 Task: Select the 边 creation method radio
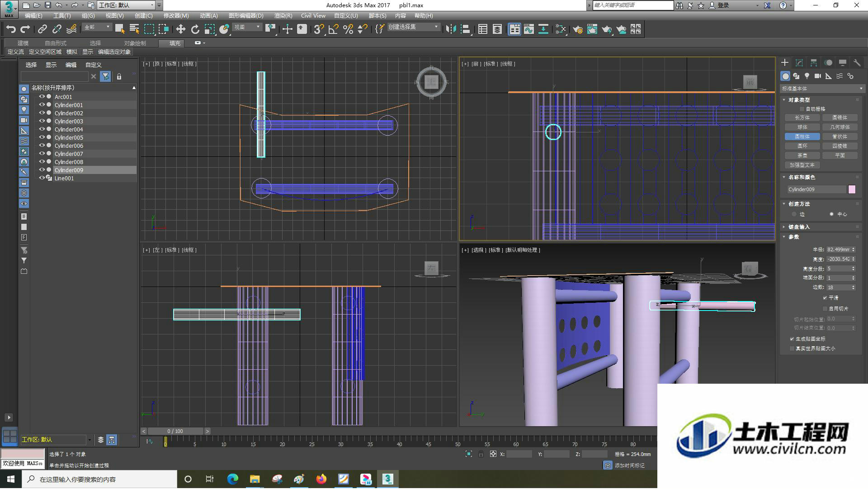(x=794, y=214)
